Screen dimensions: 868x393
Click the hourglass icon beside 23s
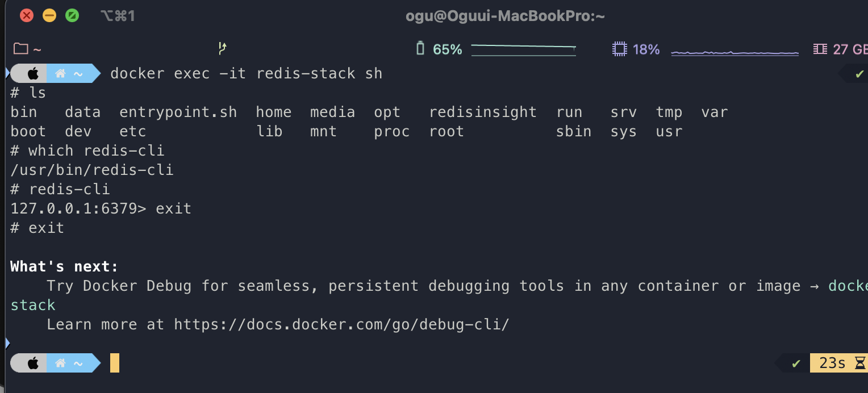(x=860, y=363)
